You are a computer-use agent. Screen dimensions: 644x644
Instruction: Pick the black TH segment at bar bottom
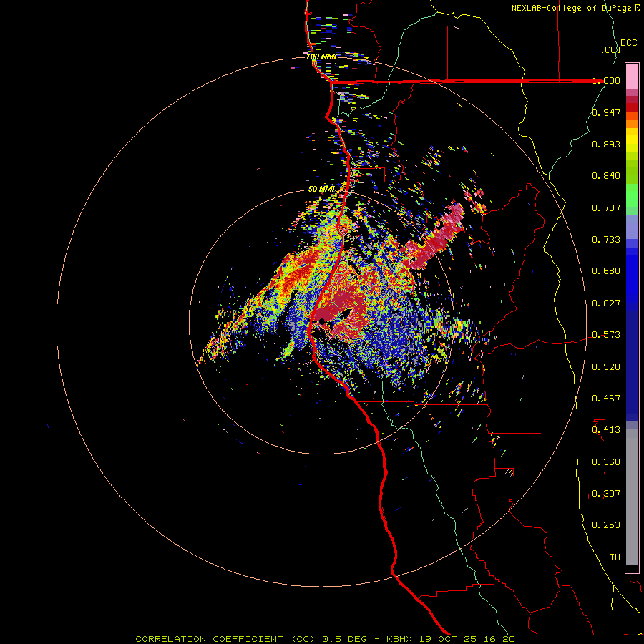[632, 568]
